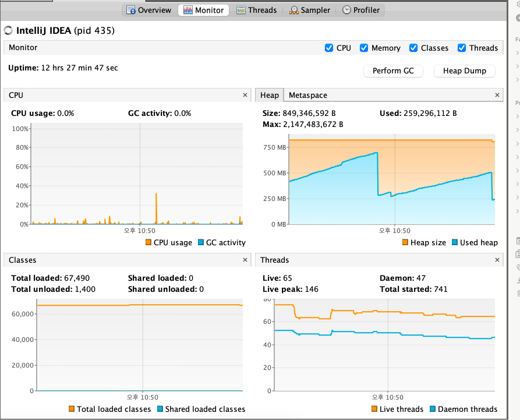Click the GC activity blue legend swatch

tap(201, 242)
